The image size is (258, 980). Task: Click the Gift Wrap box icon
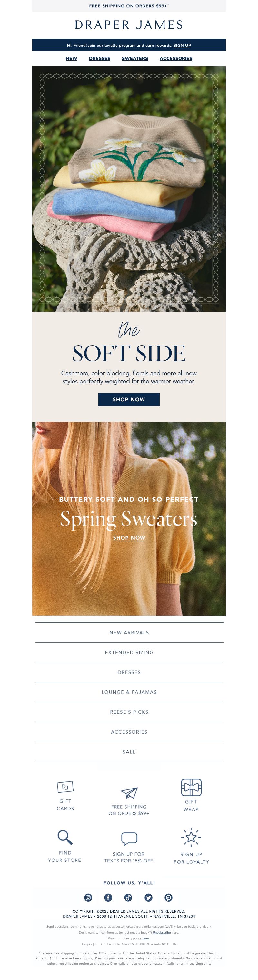pos(191,787)
